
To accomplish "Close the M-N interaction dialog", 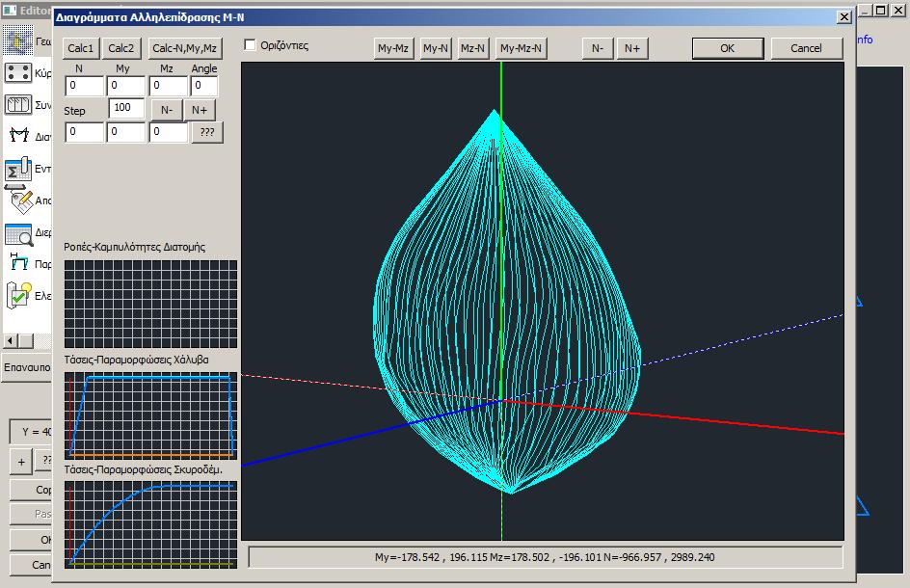I will 844,17.
